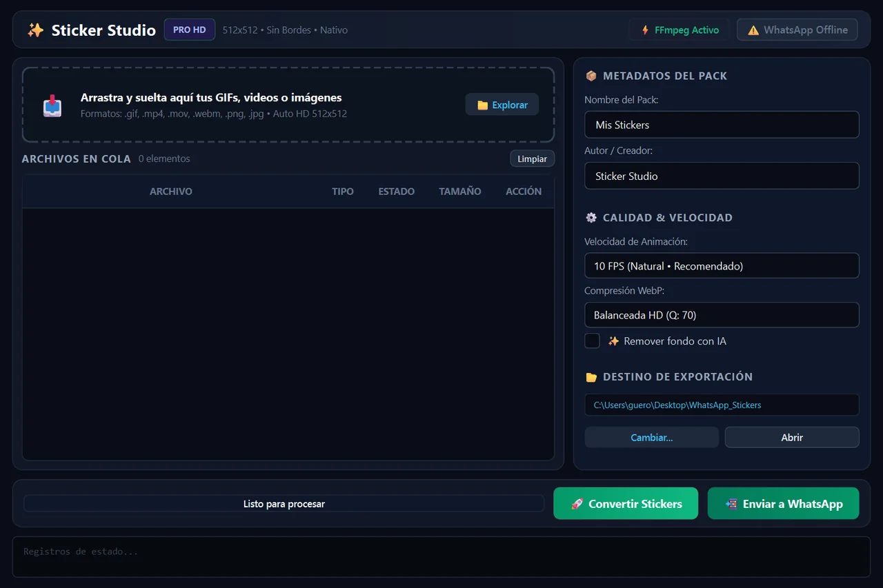
Task: Click the ACCIÓN column header
Action: pos(524,192)
